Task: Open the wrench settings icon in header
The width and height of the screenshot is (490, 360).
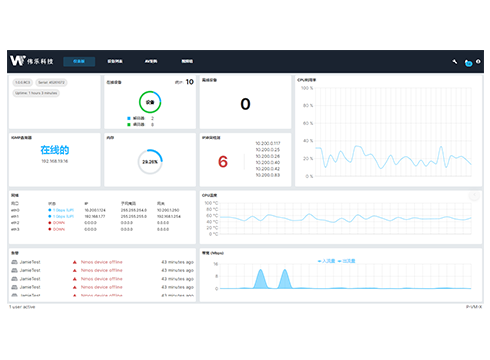Action: (455, 62)
